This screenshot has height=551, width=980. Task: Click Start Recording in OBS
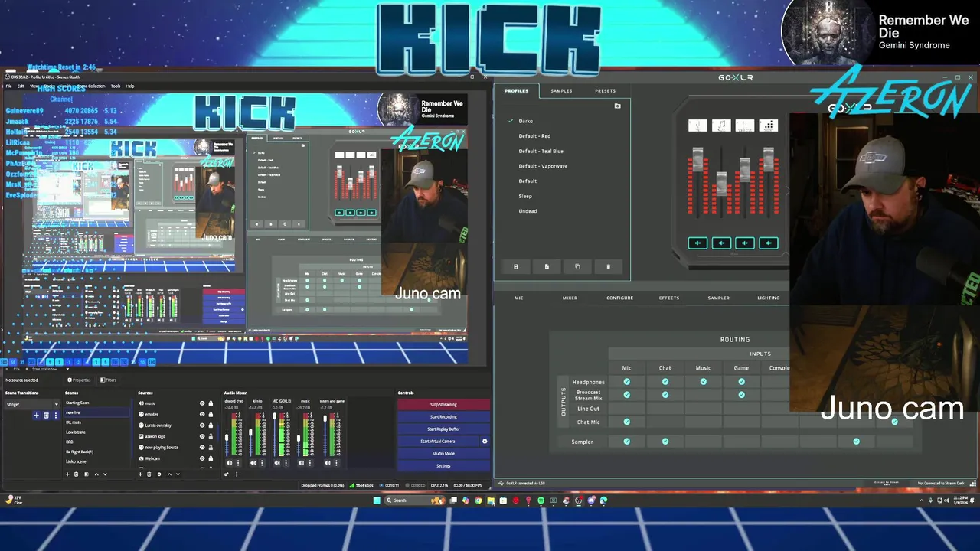pyautogui.click(x=443, y=416)
